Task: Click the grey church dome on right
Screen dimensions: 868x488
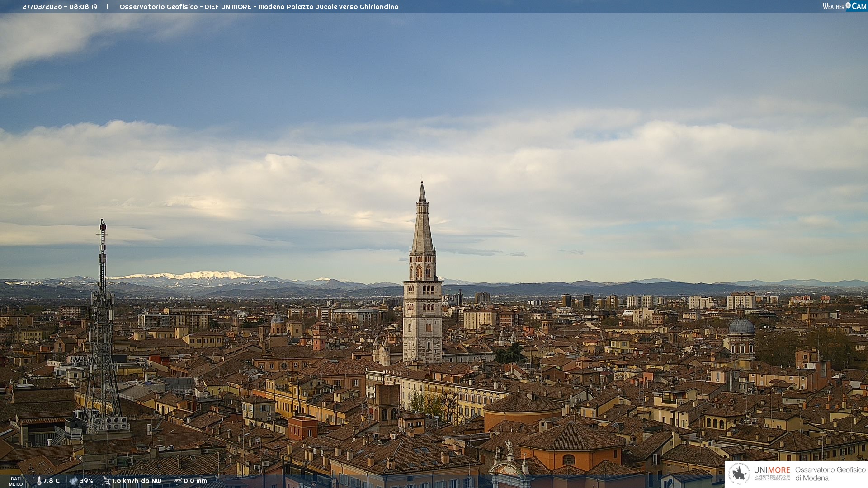Action: pyautogui.click(x=741, y=327)
